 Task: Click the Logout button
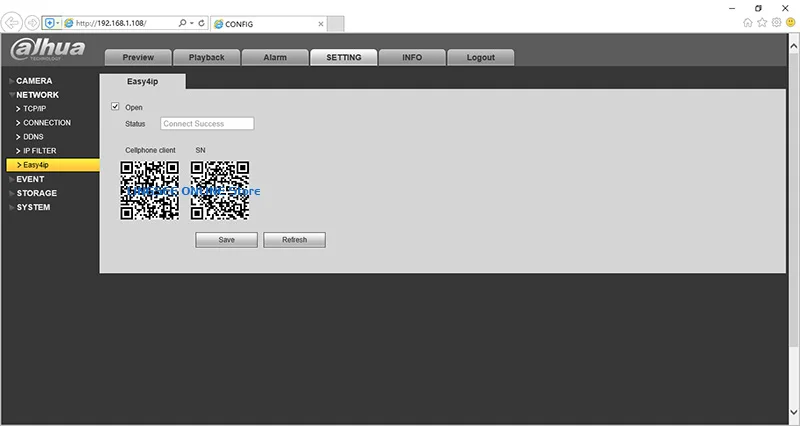click(x=481, y=57)
